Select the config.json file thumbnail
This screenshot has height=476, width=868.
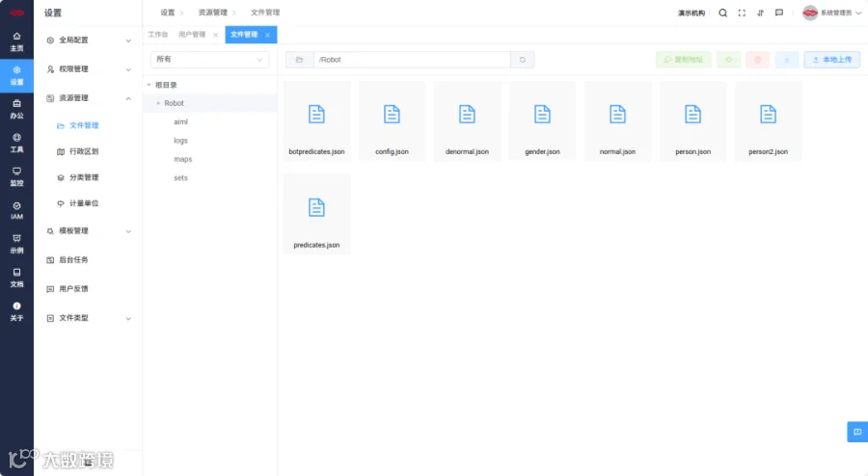coord(392,121)
